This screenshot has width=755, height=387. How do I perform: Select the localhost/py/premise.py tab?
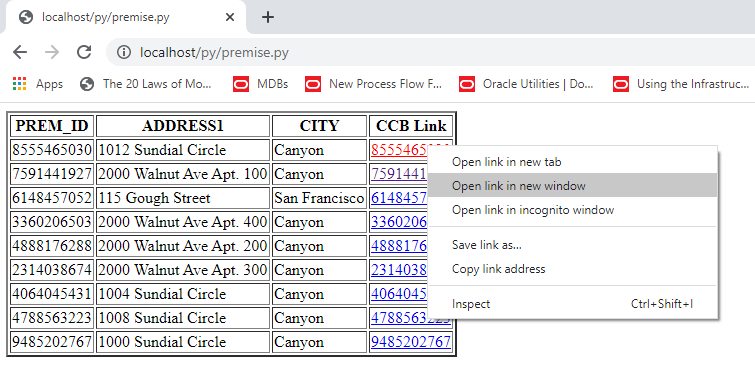point(126,17)
